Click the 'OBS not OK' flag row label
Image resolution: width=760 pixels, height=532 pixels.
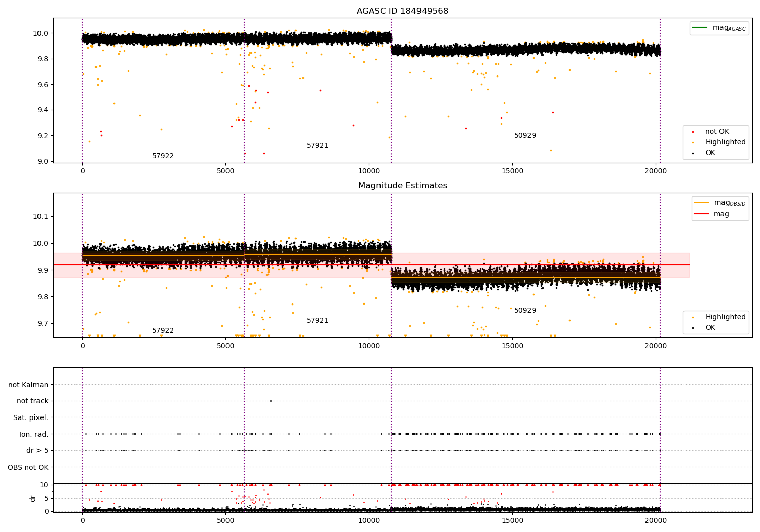pyautogui.click(x=28, y=467)
